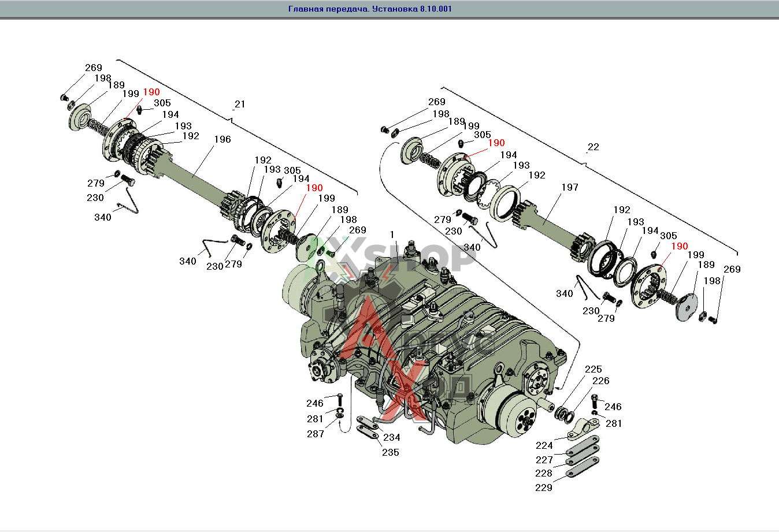Select part number 225 label

[593, 369]
